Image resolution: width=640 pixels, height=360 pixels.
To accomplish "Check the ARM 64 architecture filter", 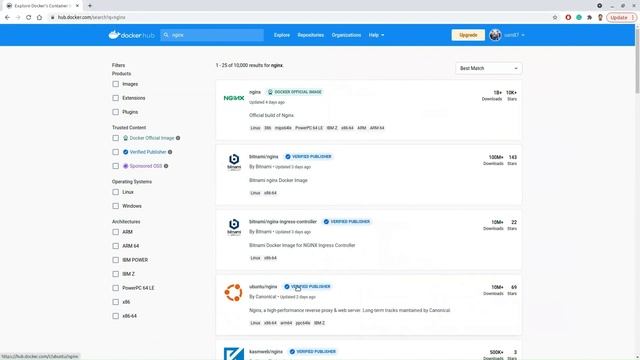I will (116, 246).
